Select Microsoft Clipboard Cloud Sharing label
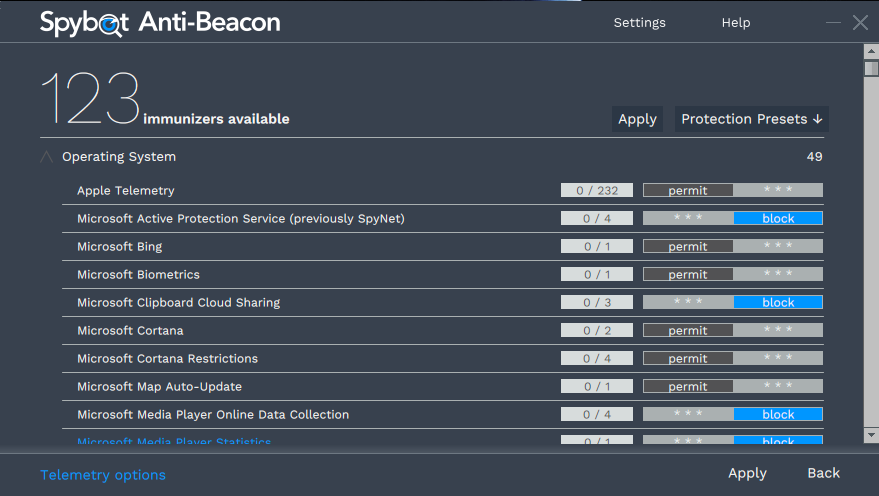 [x=178, y=303]
